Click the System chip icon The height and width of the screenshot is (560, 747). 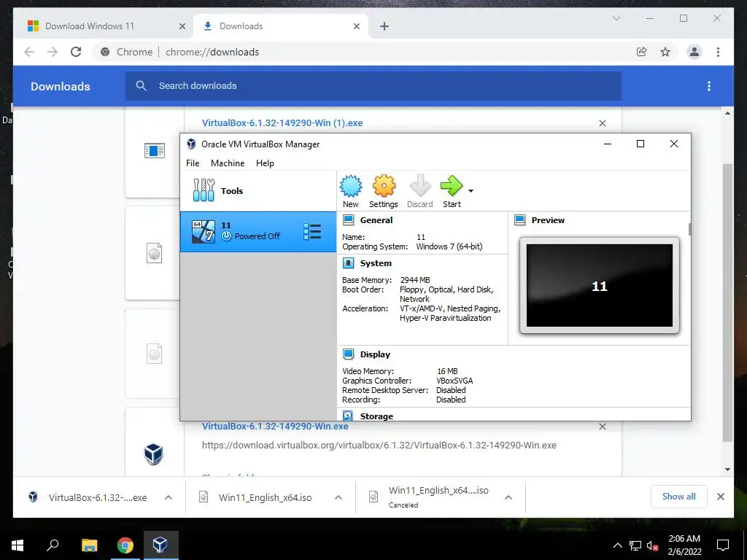pos(348,263)
